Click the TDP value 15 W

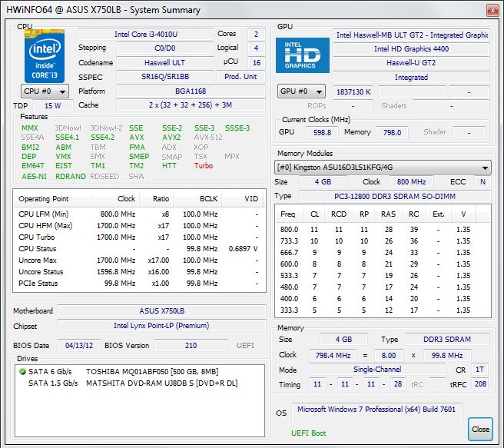pyautogui.click(x=53, y=105)
